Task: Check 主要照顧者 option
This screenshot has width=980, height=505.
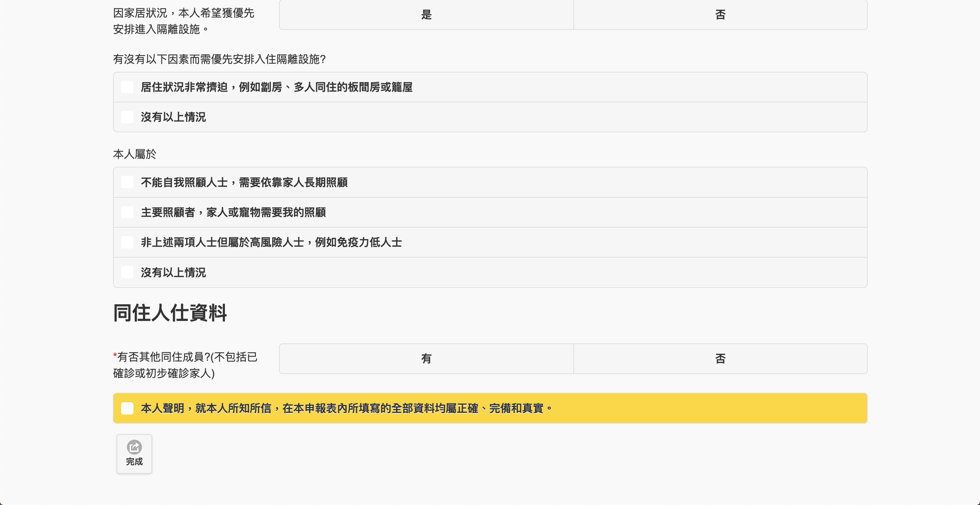Action: point(127,212)
